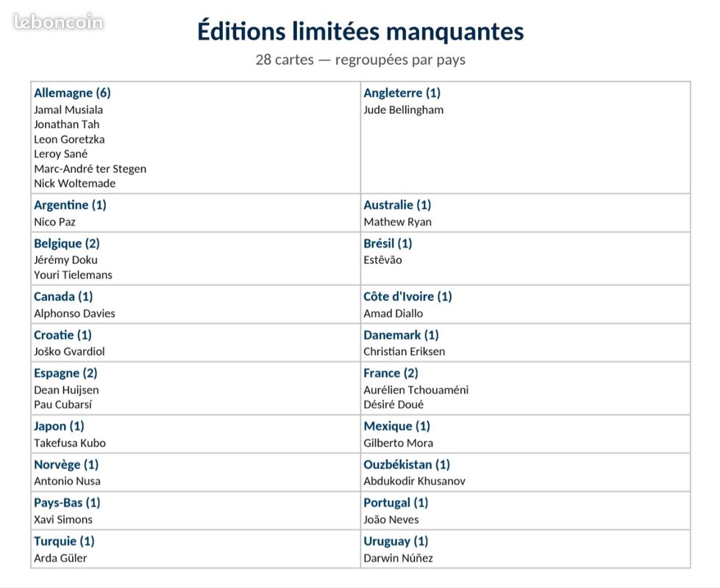Image resolution: width=720 pixels, height=588 pixels.
Task: Select "Xavi Simons" under Pays-Bas
Action: pos(63,520)
